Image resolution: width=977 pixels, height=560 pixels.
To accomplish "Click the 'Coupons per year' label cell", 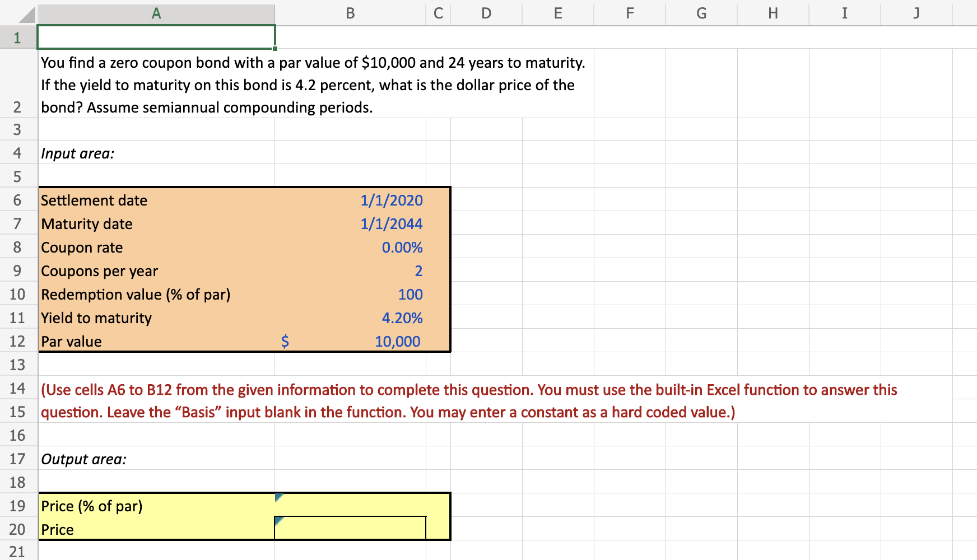I will 157,270.
